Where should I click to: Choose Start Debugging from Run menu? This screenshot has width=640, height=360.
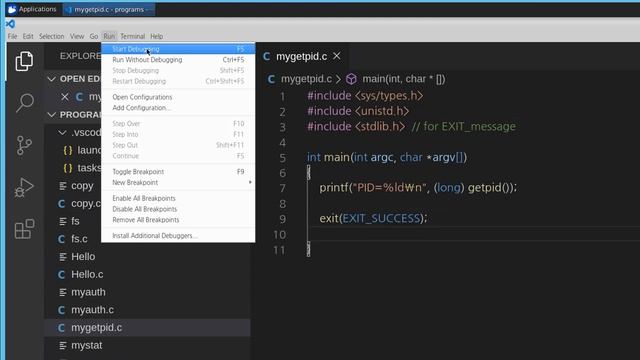[x=178, y=49]
